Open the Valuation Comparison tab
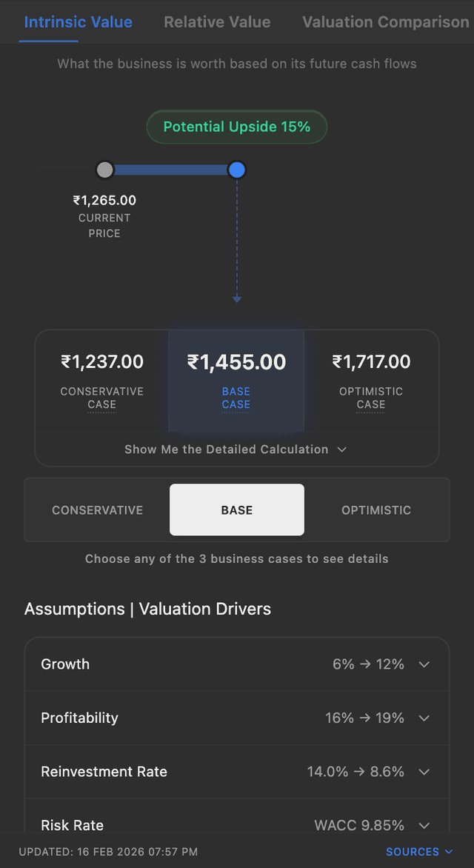Screen dimensions: 474x868 [x=385, y=22]
